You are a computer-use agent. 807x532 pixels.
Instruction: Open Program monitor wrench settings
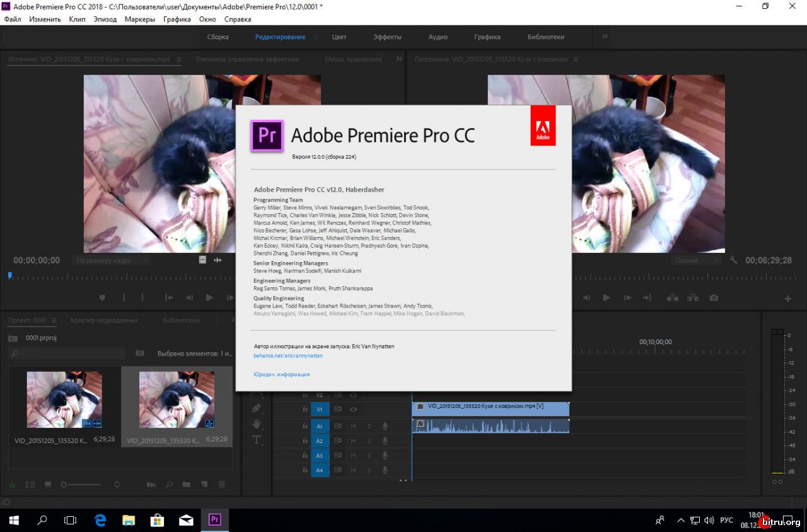pyautogui.click(x=733, y=260)
